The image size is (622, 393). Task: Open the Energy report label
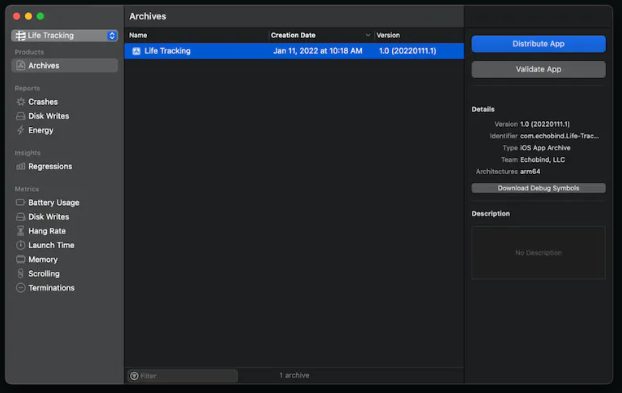tap(40, 130)
